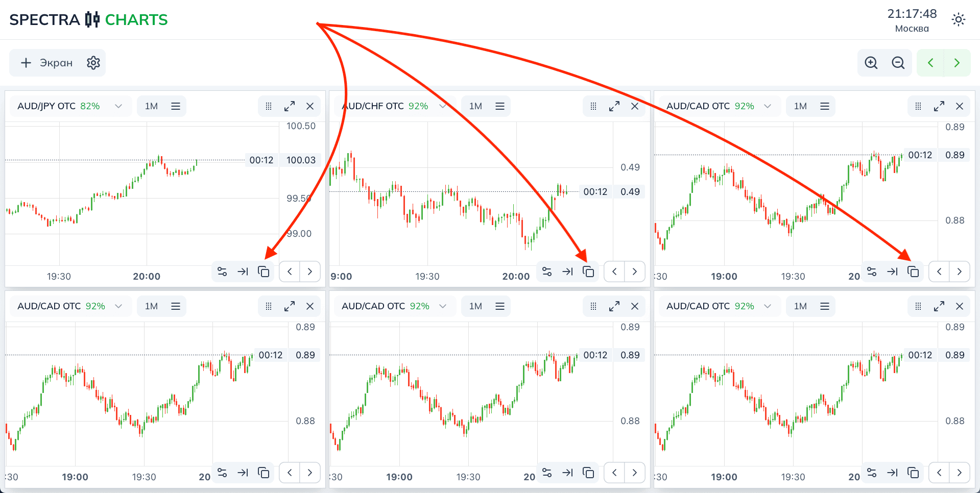This screenshot has width=980, height=493.
Task: Click the zoom out magnifier icon
Action: pos(898,63)
